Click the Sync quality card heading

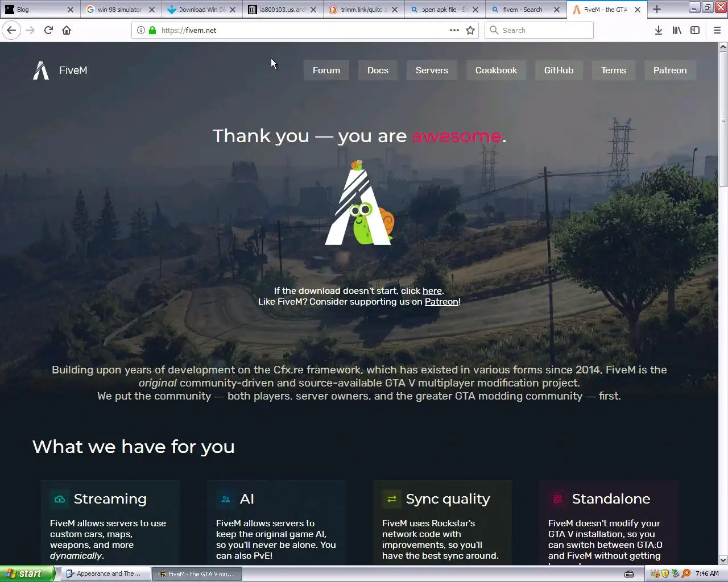448,499
